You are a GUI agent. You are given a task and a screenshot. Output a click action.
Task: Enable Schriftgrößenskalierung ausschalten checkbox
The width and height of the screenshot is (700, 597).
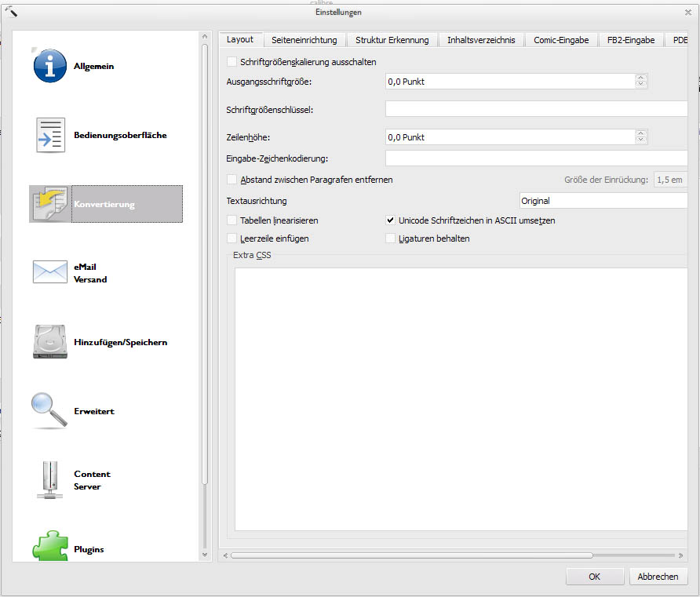click(x=232, y=61)
